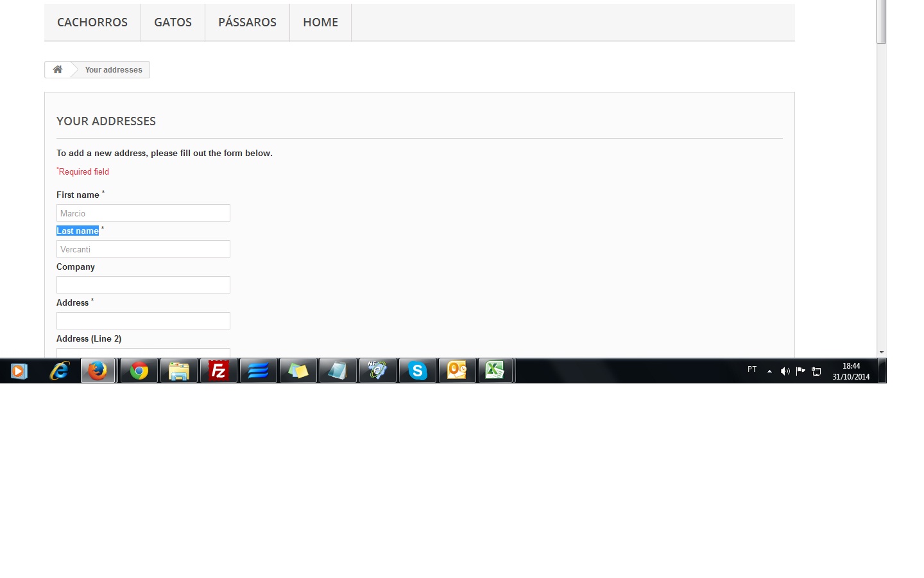
Task: Click the 'Company' label
Action: tap(76, 267)
